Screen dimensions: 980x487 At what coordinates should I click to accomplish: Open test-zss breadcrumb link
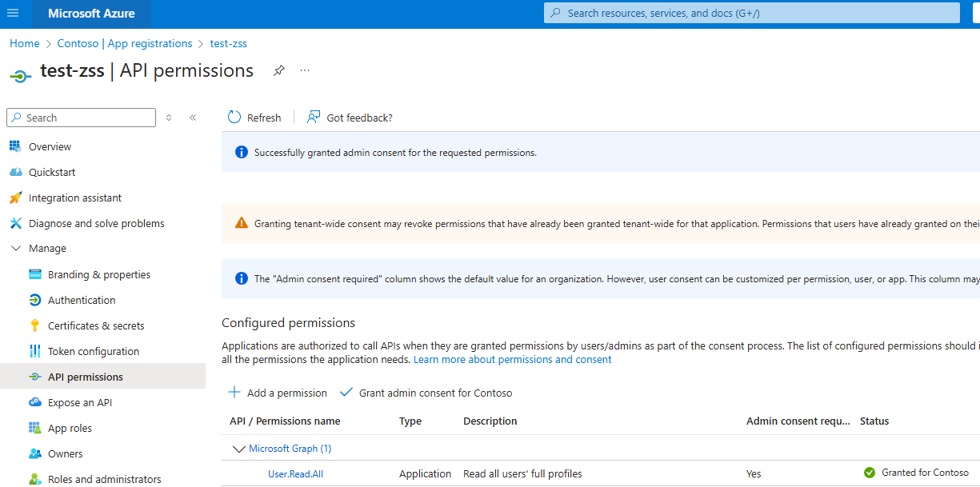coord(229,43)
